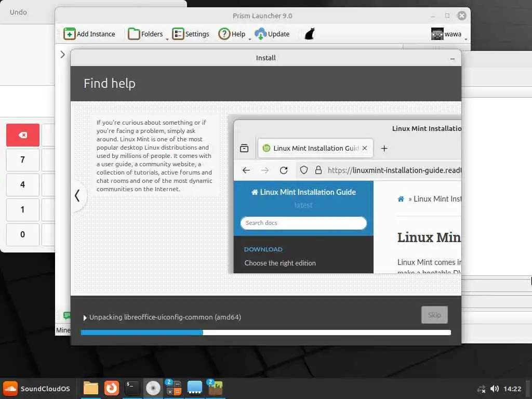Click the Skip button
This screenshot has height=399, width=532.
click(434, 315)
